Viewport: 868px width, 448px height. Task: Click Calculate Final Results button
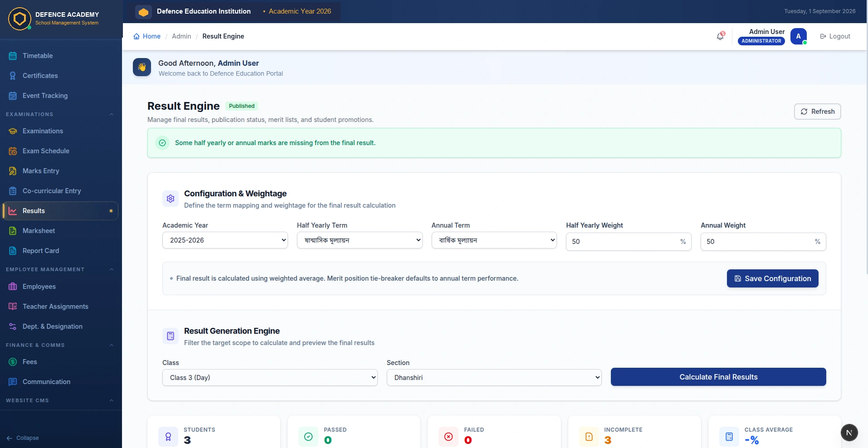[718, 377]
